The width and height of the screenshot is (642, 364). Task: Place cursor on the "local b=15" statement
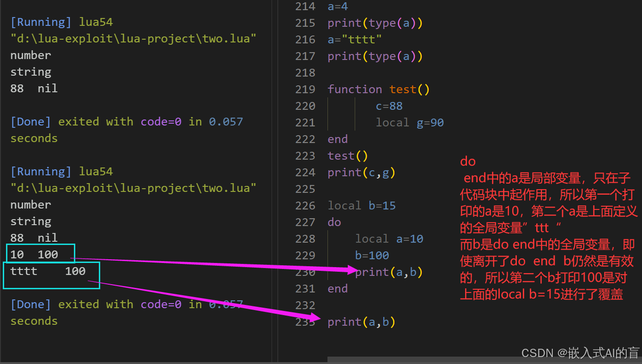pyautogui.click(x=362, y=206)
